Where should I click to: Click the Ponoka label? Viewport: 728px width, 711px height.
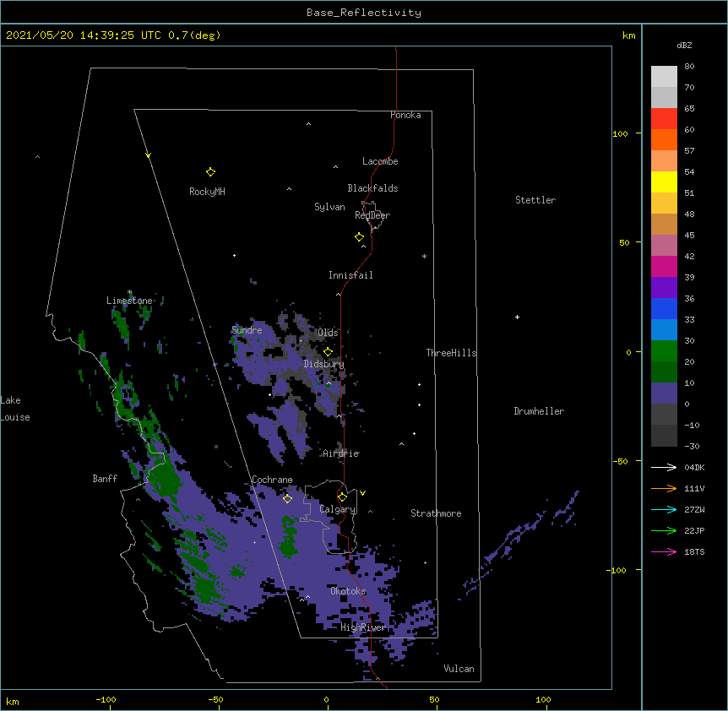405,115
